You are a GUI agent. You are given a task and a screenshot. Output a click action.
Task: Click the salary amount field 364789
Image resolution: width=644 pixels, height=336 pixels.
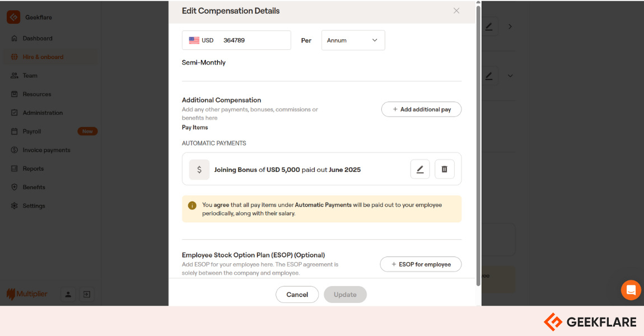[x=255, y=40]
